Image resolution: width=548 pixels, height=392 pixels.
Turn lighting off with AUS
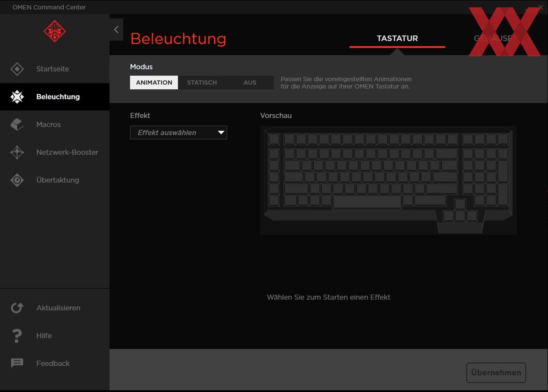250,83
